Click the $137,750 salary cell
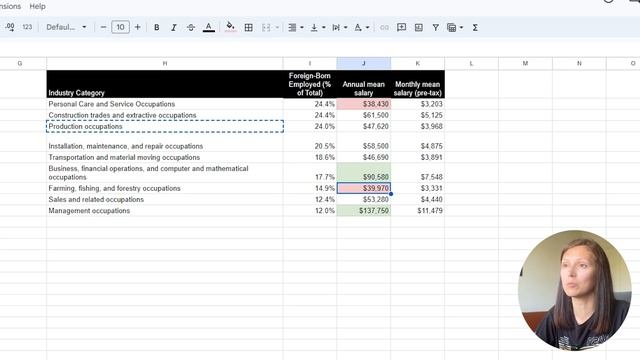640x360 pixels. [x=363, y=211]
